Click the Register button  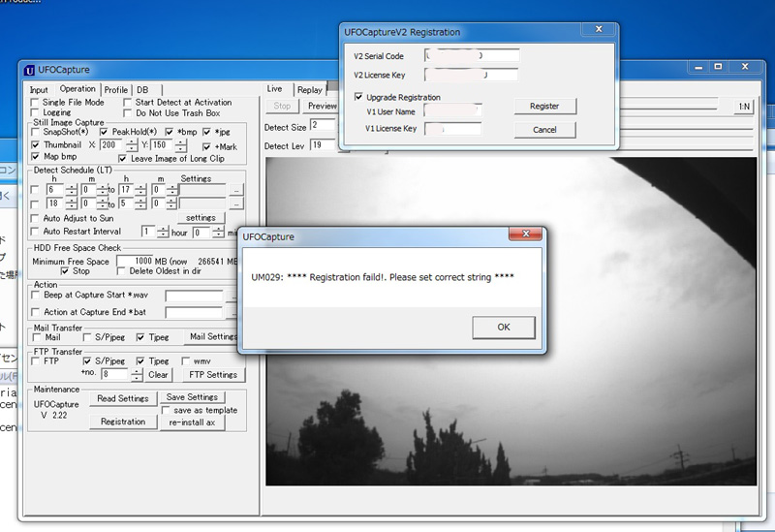tap(544, 106)
